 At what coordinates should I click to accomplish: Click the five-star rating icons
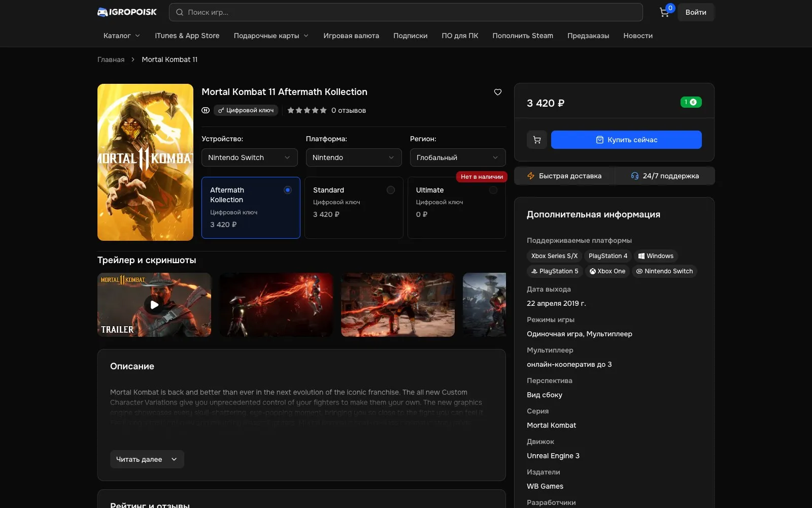coord(307,110)
